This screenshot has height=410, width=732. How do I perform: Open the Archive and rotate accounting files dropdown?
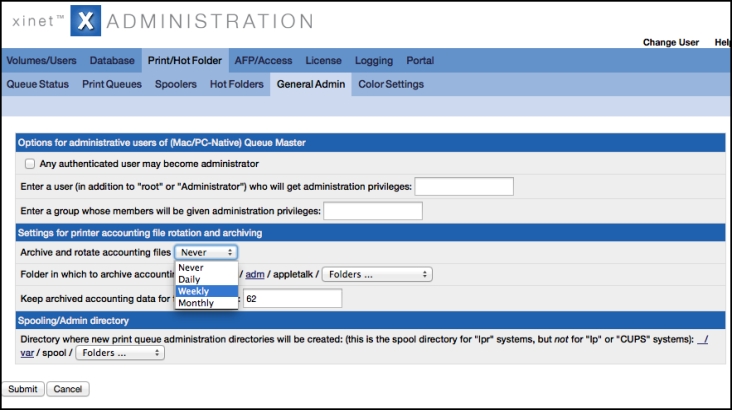pyautogui.click(x=206, y=252)
